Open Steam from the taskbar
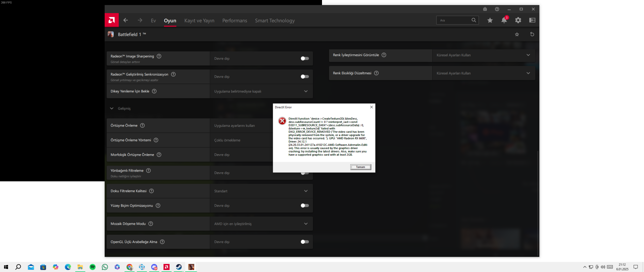Viewport: 644px width, 272px height. pos(179,267)
